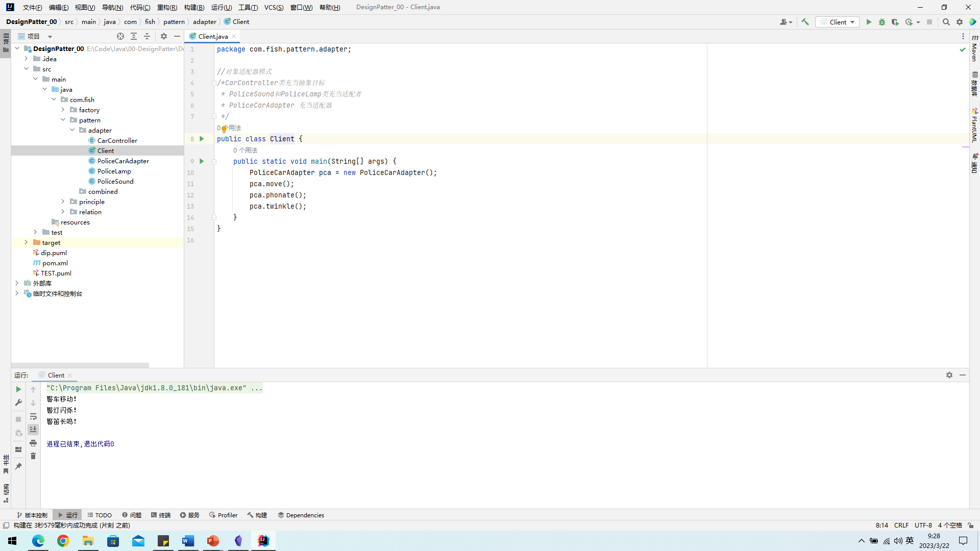Open 终端 Terminal tab
Viewport: 980px width, 551px height.
tap(161, 515)
